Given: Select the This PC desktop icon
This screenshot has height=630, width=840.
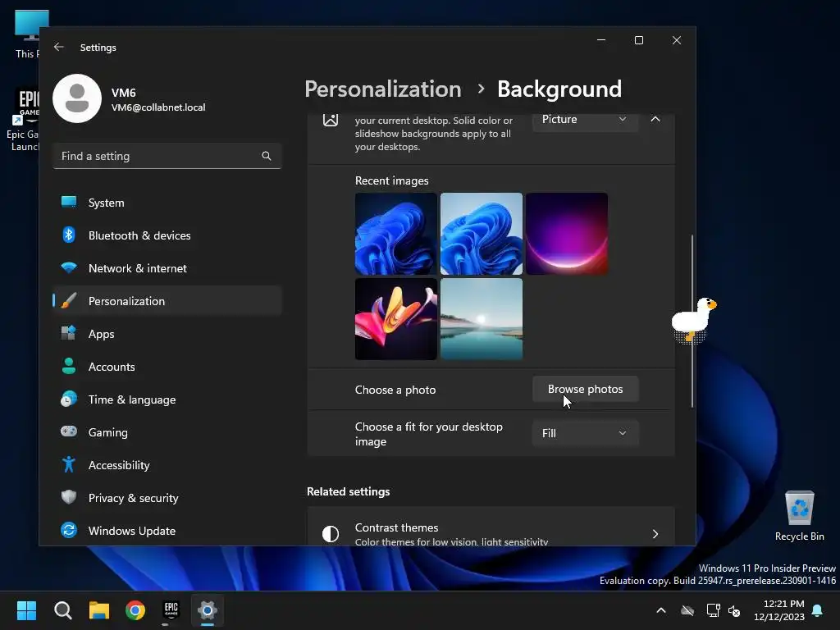Looking at the screenshot, I should [x=25, y=34].
